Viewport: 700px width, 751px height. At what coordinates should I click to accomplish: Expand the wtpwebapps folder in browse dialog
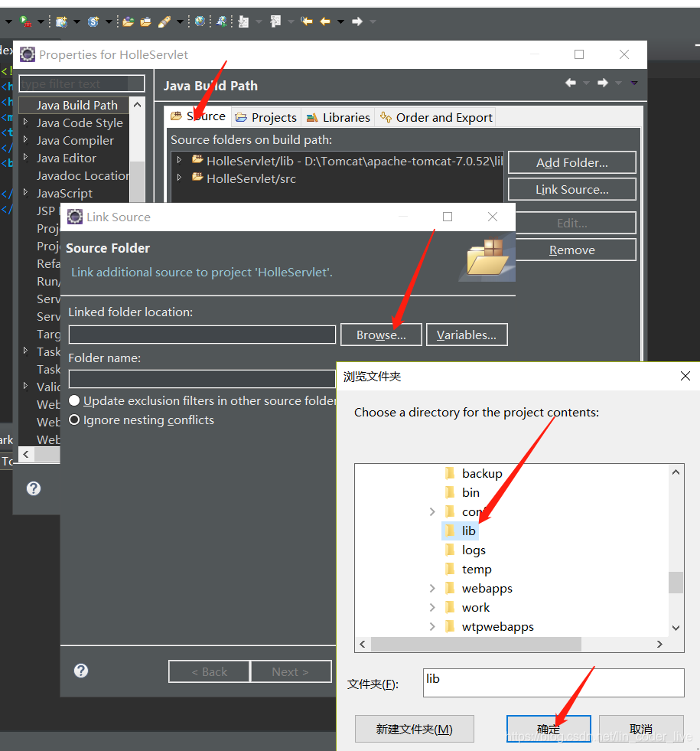pos(432,626)
